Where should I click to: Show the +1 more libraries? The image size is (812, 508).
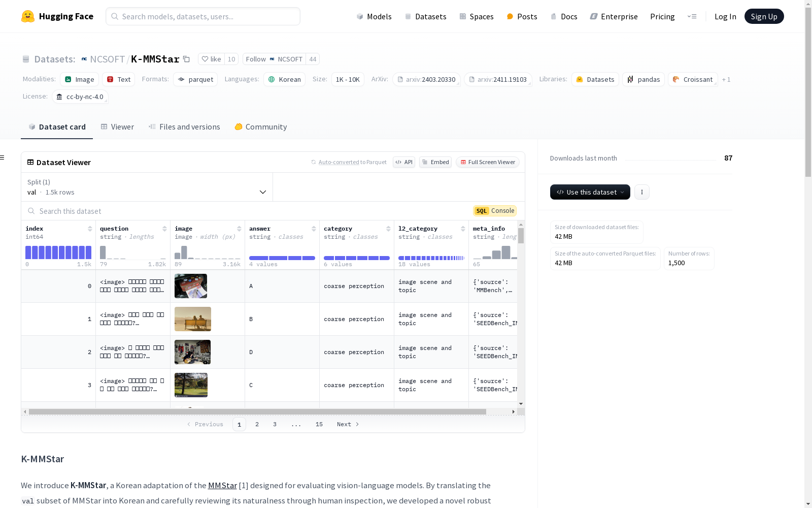click(726, 79)
